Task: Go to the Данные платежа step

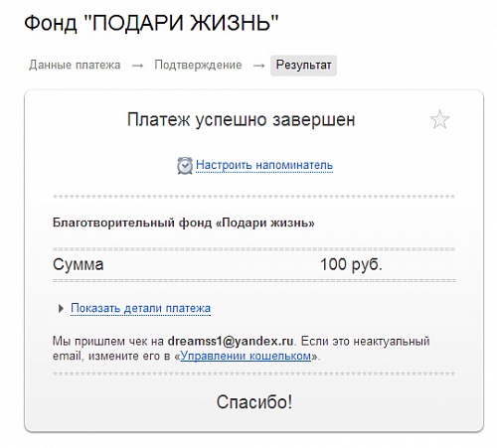Action: pos(75,65)
